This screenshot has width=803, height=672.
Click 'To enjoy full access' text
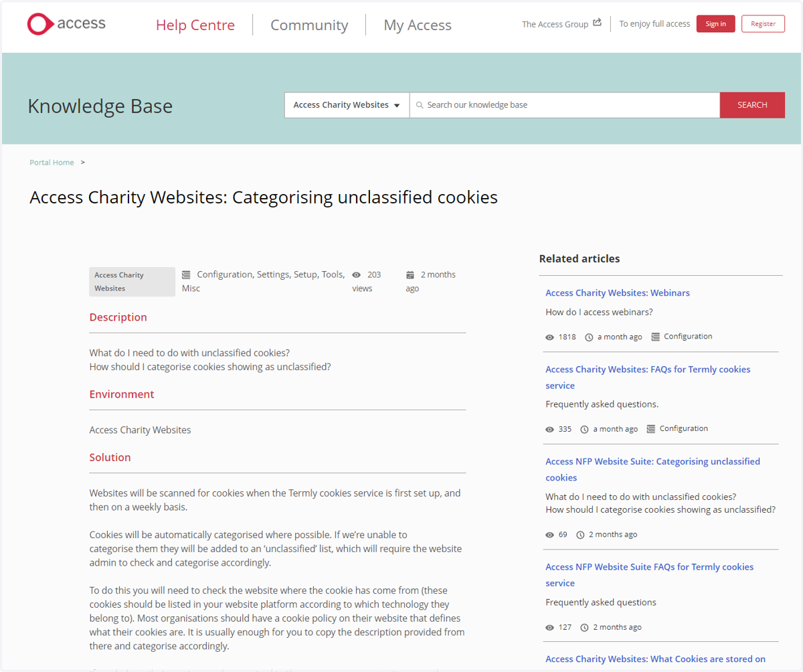click(654, 24)
